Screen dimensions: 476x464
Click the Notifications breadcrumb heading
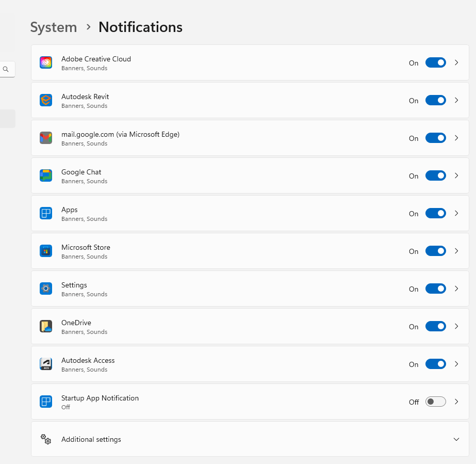(141, 27)
